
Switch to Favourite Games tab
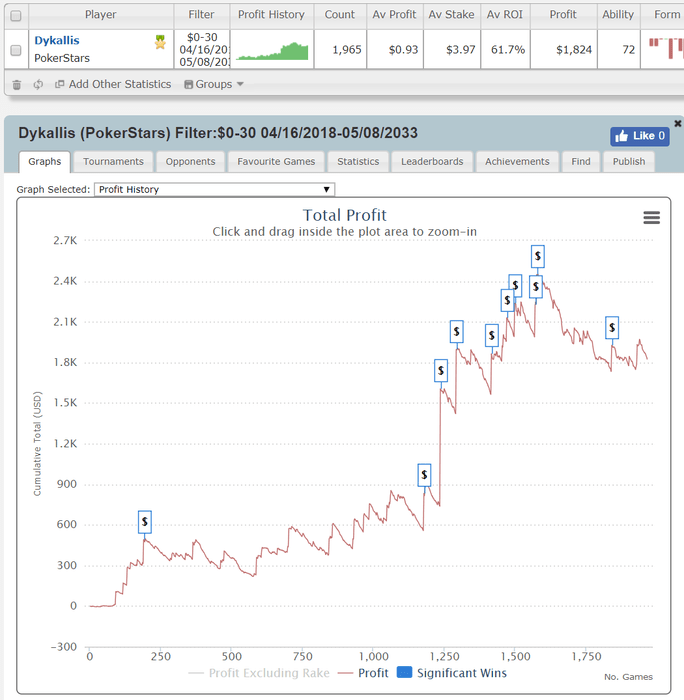click(276, 162)
